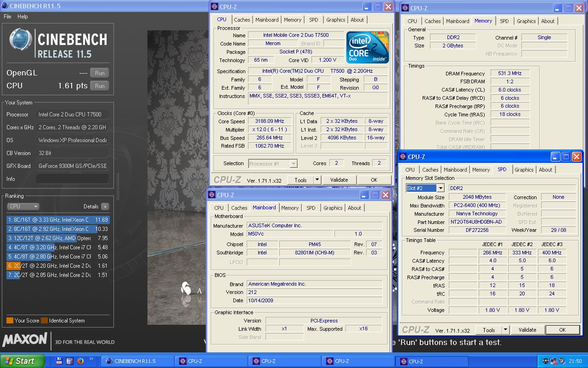Open CPU tab in the Mainboard window
Viewport: 588px width, 368px height.
click(219, 208)
